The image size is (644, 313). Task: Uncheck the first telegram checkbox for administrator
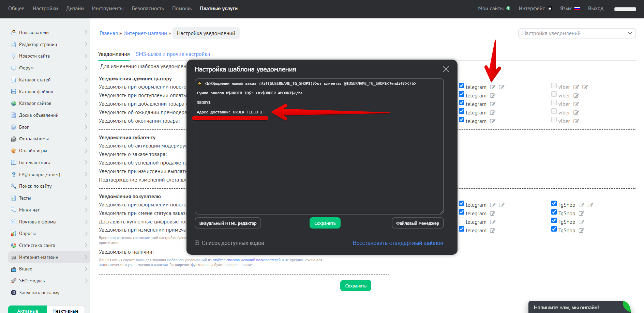click(x=462, y=86)
